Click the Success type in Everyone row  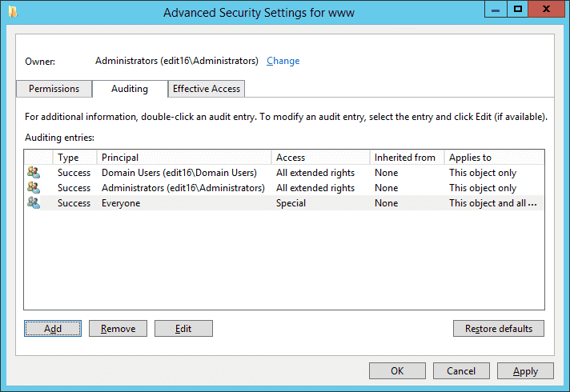click(x=74, y=203)
